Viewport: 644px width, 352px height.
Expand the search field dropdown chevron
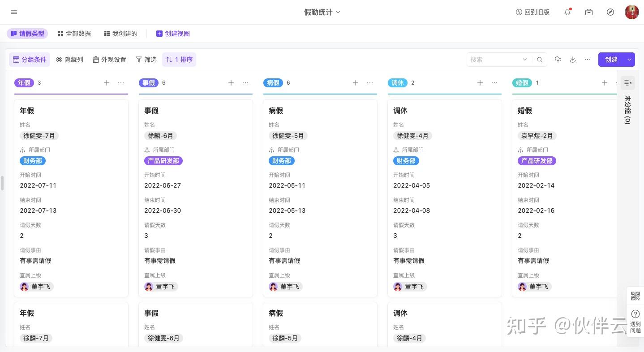525,60
